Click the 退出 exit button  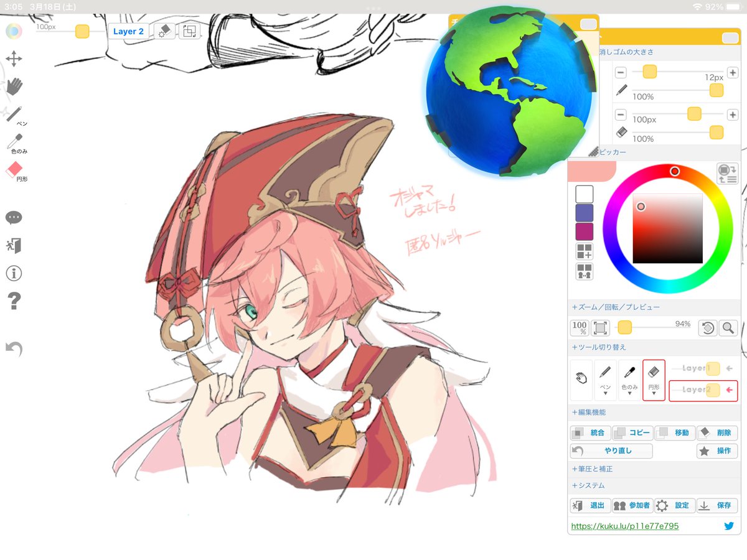pos(590,505)
